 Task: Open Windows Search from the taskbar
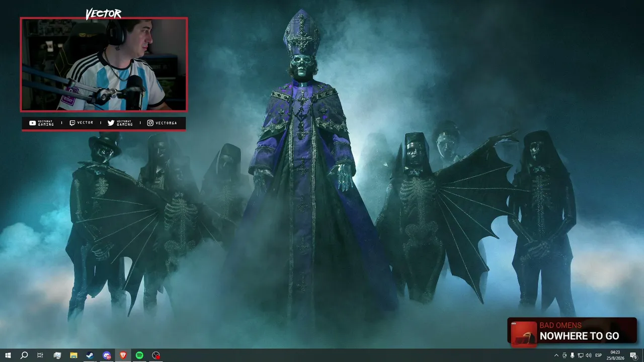[24, 355]
